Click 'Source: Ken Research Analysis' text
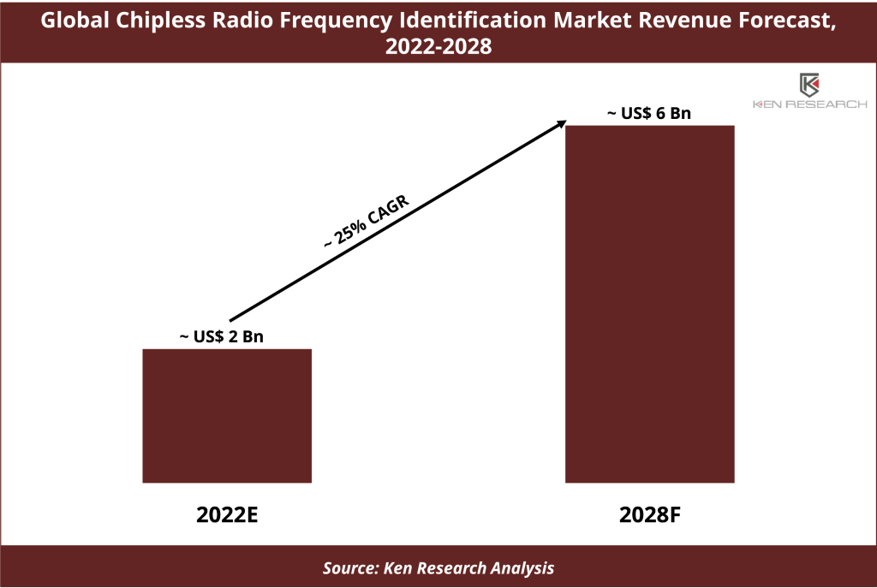 (438, 567)
